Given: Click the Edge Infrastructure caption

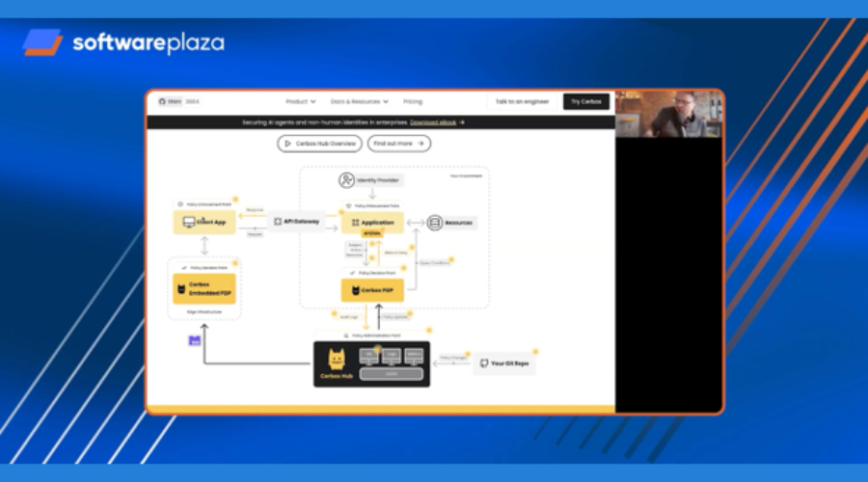Looking at the screenshot, I should 204,312.
